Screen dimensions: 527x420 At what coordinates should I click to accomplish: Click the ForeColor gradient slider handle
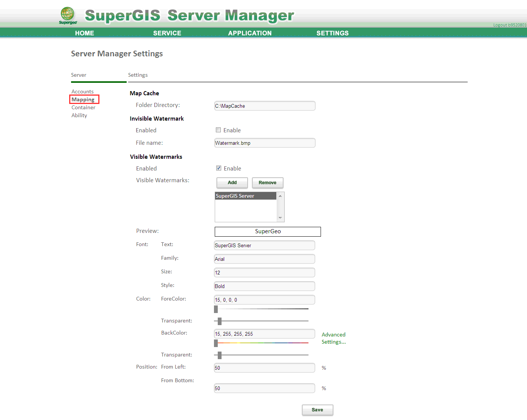pyautogui.click(x=216, y=309)
